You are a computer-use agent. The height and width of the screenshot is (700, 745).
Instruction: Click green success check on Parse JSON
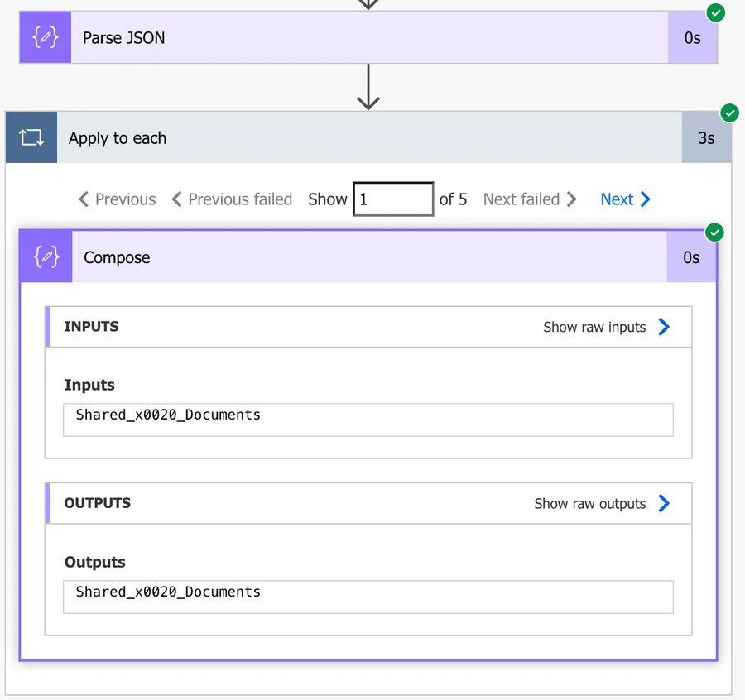point(716,12)
